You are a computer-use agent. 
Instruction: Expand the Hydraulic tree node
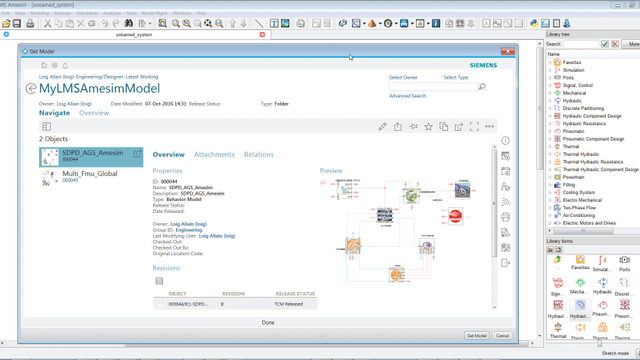click(x=550, y=101)
